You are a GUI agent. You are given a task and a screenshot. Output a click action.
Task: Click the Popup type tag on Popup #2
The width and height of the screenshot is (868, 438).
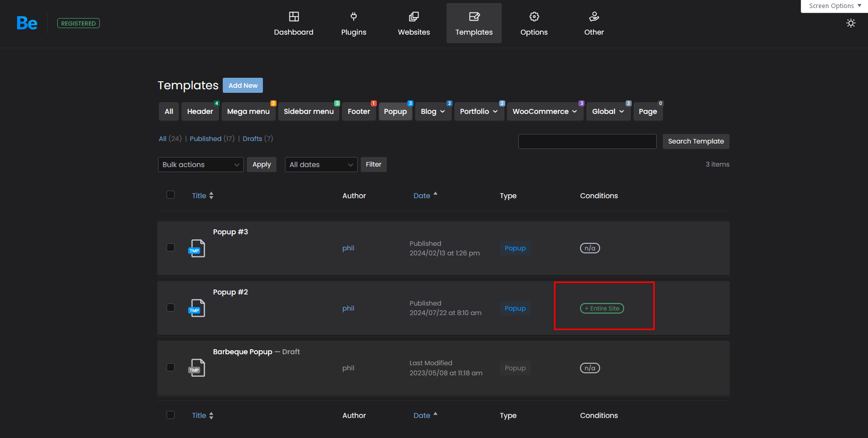pyautogui.click(x=515, y=308)
